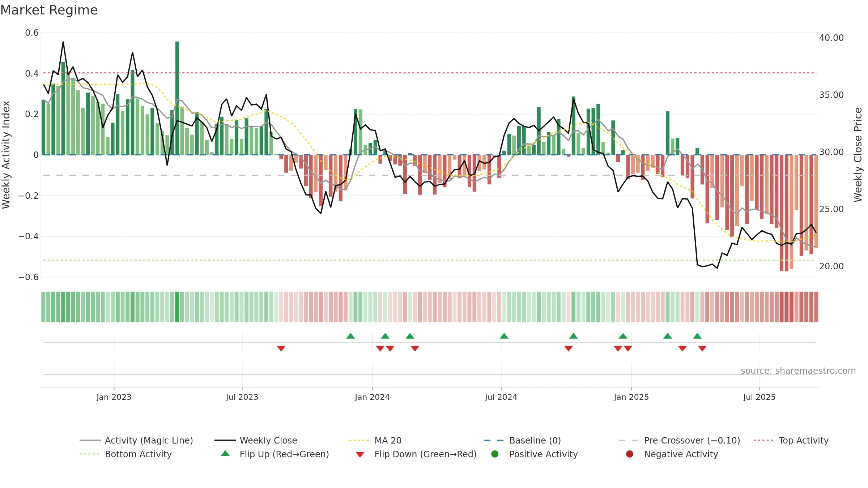Click the Negative Activity red circle icon

pos(630,454)
